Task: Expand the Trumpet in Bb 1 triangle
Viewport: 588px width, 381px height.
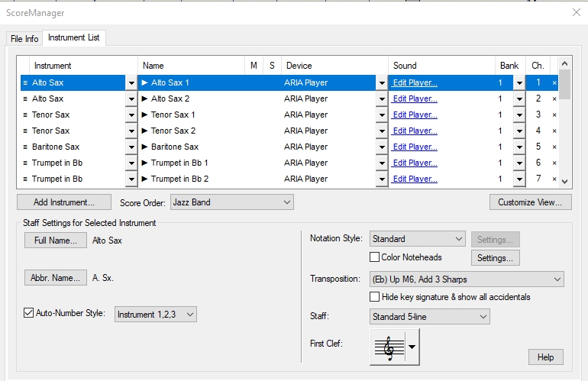Action: point(145,163)
